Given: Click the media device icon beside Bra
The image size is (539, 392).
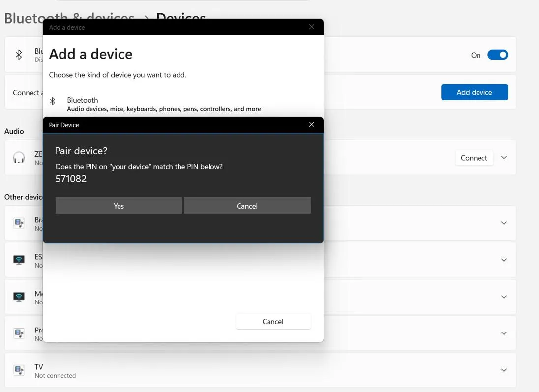Looking at the screenshot, I should tap(19, 223).
